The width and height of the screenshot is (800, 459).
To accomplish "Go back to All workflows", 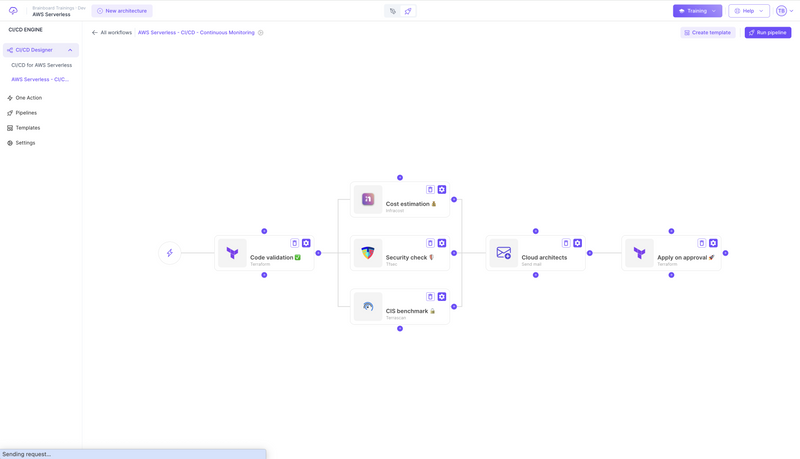I will pyautogui.click(x=112, y=33).
